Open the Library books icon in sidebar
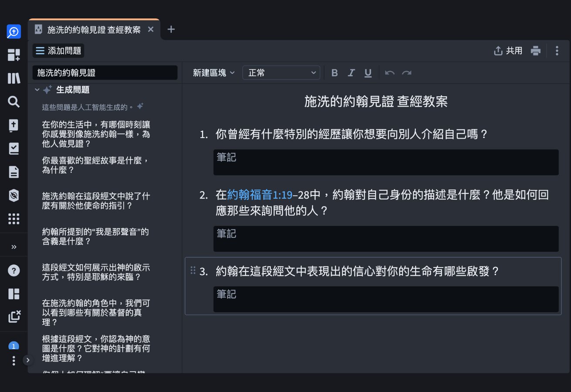The height and width of the screenshot is (392, 571). (x=14, y=78)
